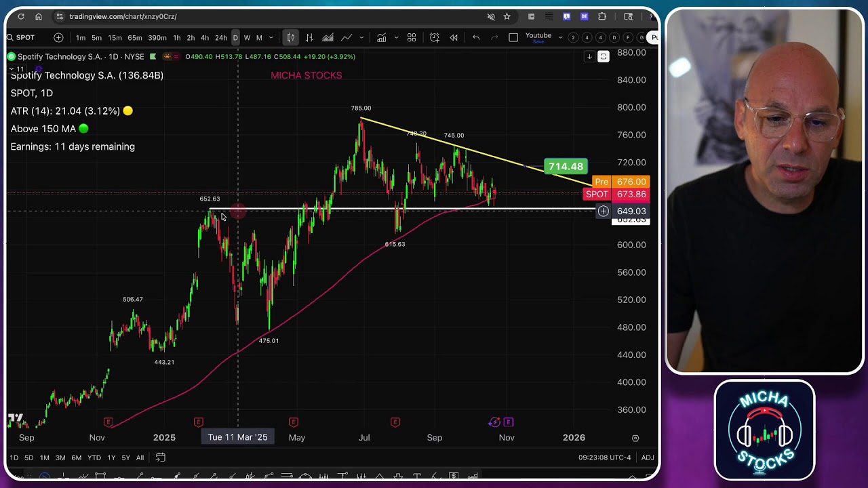Click Pre 676.00 pre-market price label
Screen dimensions: 868x488
click(621, 182)
